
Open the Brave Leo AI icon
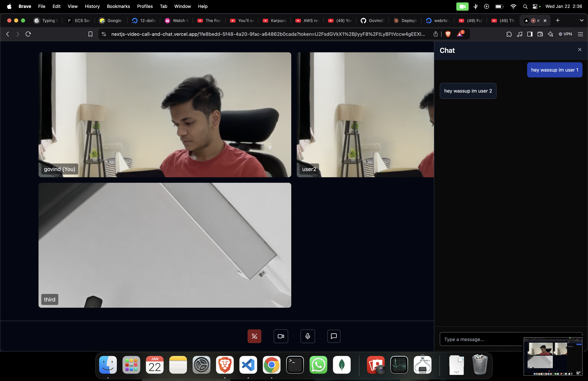tap(550, 34)
